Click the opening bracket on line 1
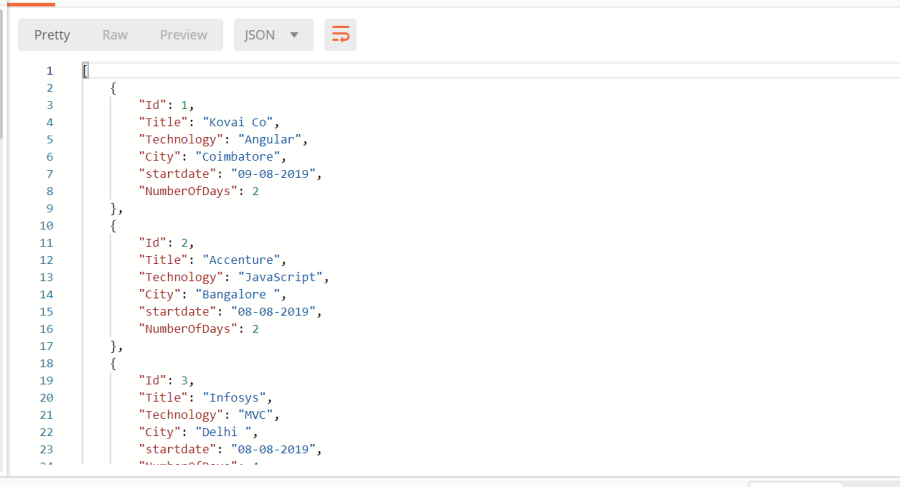Viewport: 900px width, 487px height. [85, 71]
